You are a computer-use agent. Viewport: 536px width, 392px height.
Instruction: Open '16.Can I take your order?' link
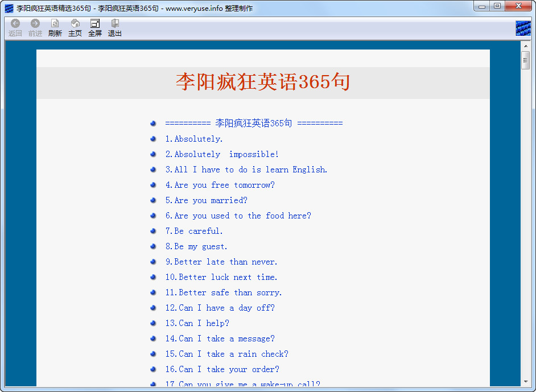(x=222, y=369)
